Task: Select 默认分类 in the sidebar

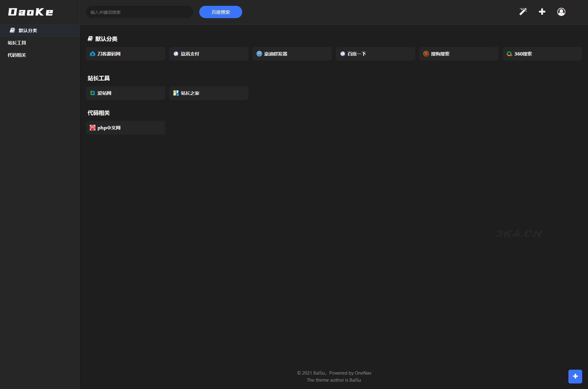Action: pos(40,30)
